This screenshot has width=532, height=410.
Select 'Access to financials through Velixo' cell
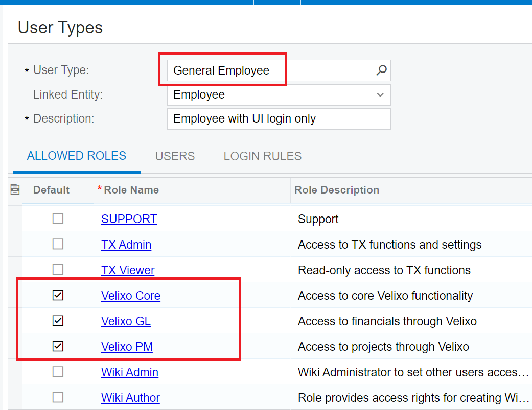[x=411, y=321]
